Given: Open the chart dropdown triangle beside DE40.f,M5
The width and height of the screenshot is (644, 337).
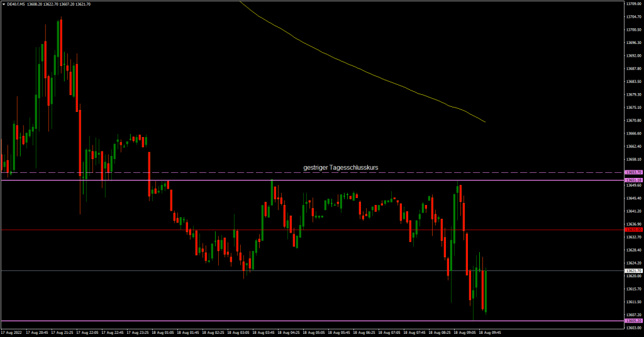Looking at the screenshot, I should 4,4.
